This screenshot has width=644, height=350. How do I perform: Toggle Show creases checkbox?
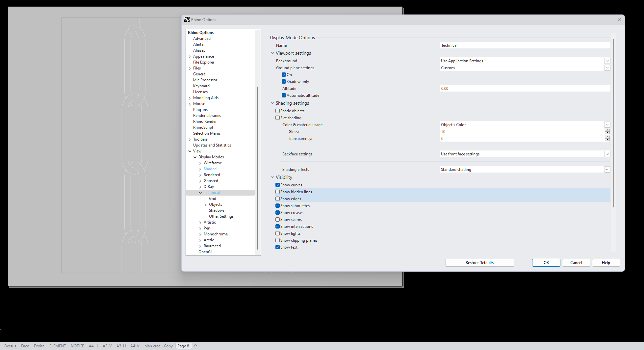tap(277, 213)
